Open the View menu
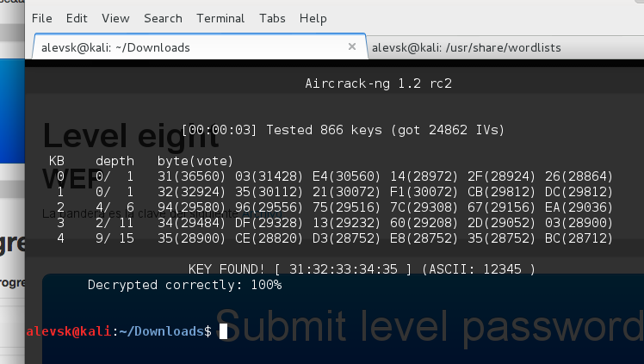 [x=115, y=18]
